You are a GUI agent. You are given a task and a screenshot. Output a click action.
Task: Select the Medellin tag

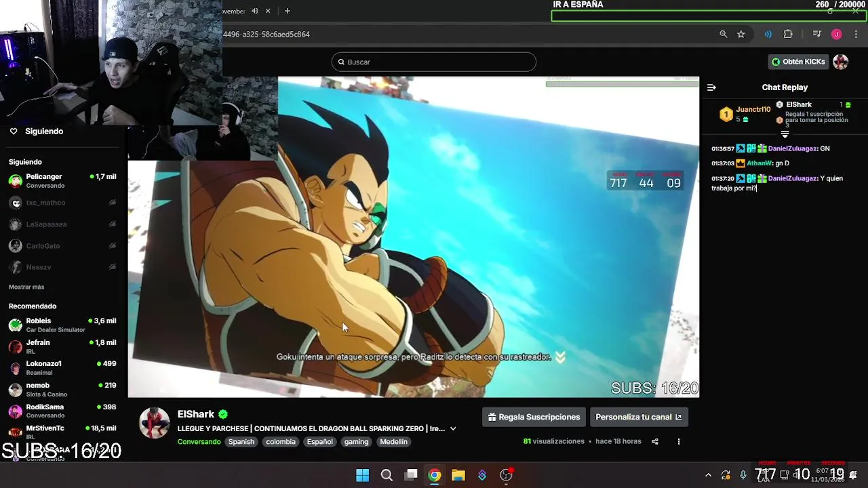pyautogui.click(x=394, y=441)
